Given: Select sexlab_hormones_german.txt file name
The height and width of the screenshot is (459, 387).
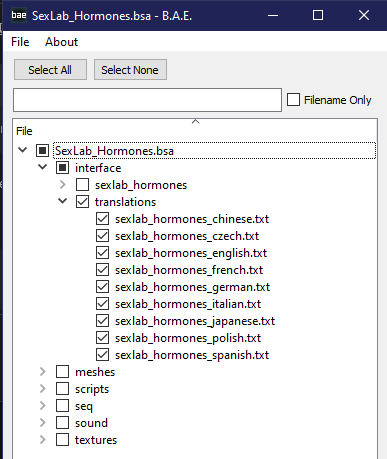Looking at the screenshot, I should pyautogui.click(x=192, y=287).
